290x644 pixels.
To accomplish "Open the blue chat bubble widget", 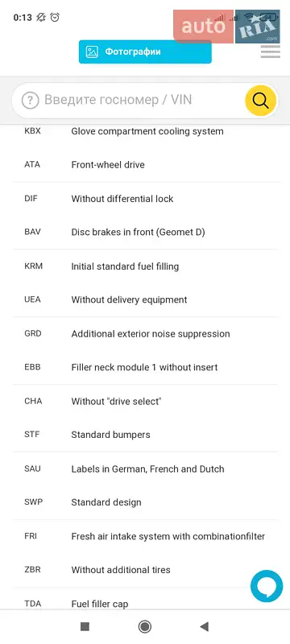I will point(267,586).
